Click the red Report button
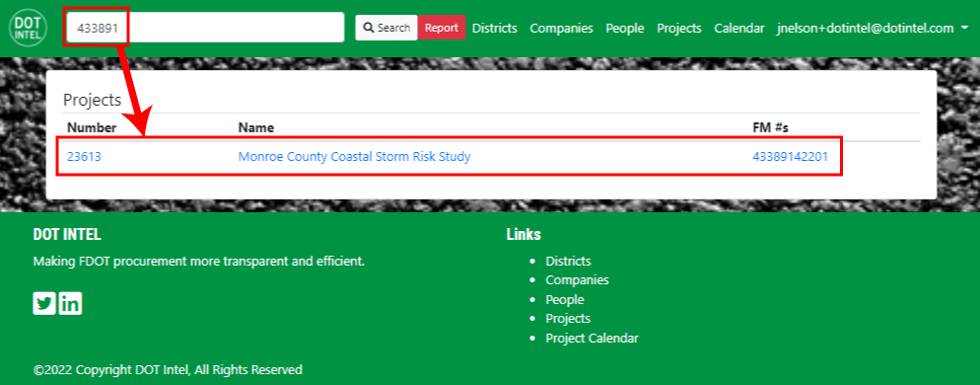Screen dimensions: 980x385 [442, 28]
